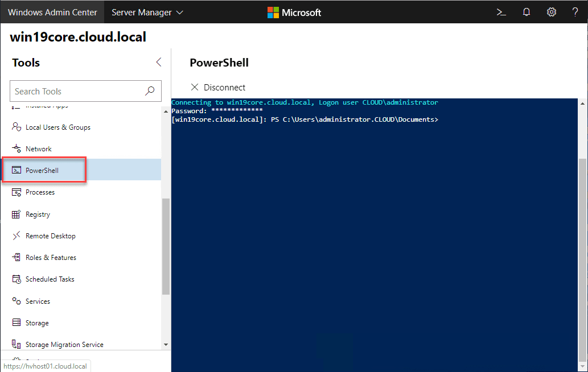Open Windows Admin Center settings gear
The width and height of the screenshot is (588, 372).
pos(551,12)
